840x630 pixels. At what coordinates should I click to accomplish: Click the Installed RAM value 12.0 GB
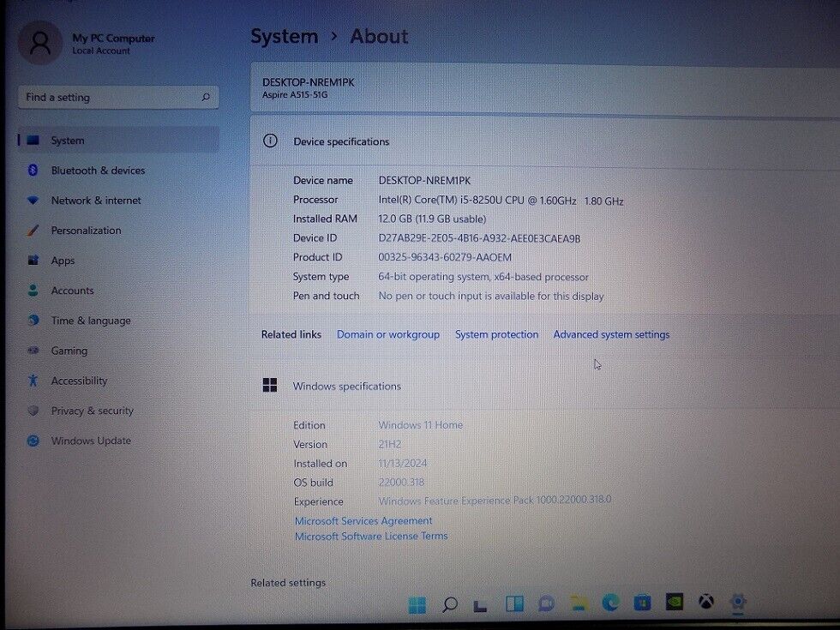(x=432, y=219)
